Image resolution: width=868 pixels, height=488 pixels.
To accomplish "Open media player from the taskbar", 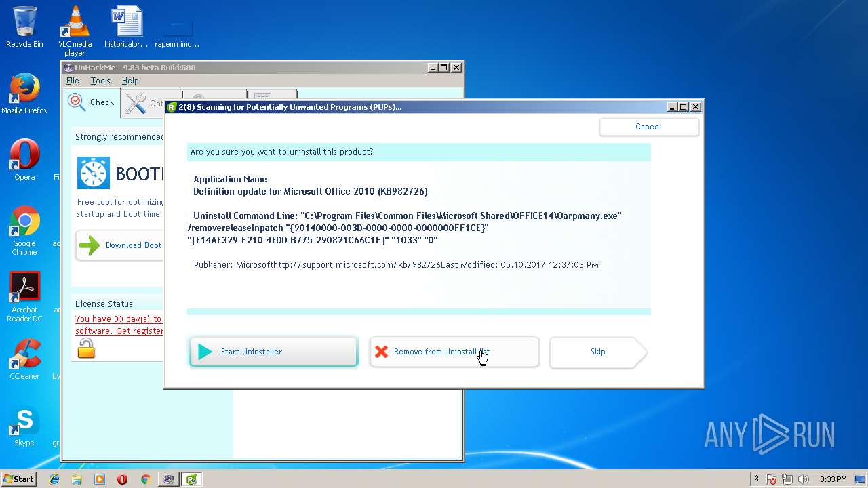I will (100, 479).
